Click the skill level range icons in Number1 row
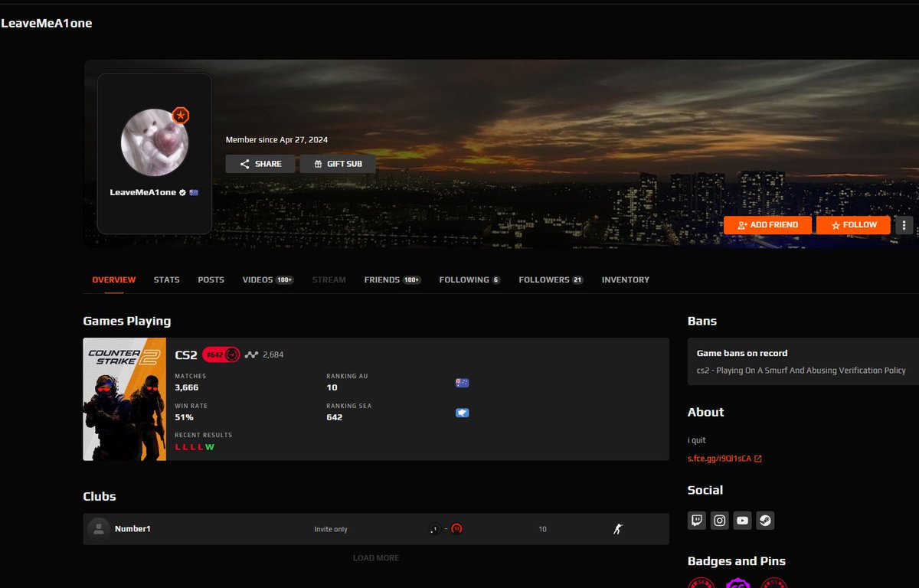Viewport: 919px width, 588px height. tap(446, 529)
